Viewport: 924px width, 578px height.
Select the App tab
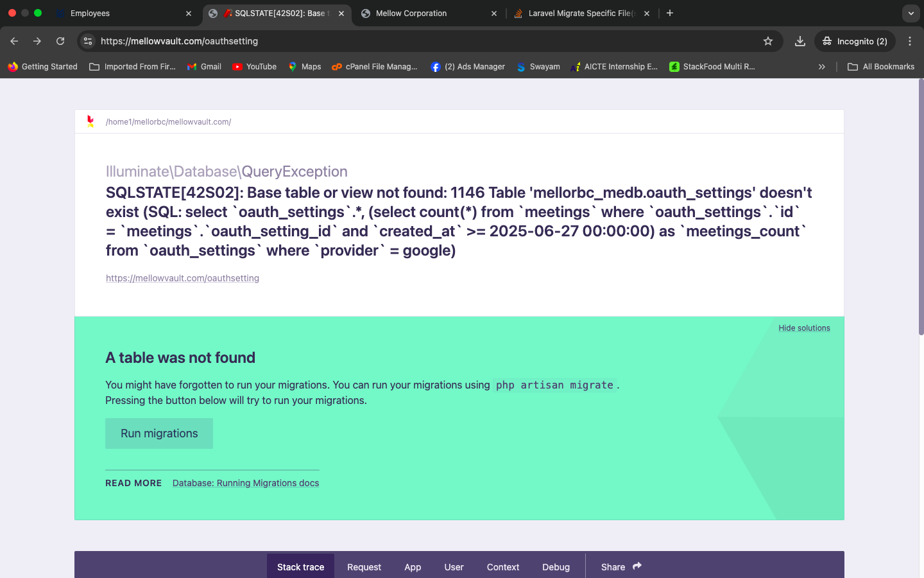413,566
